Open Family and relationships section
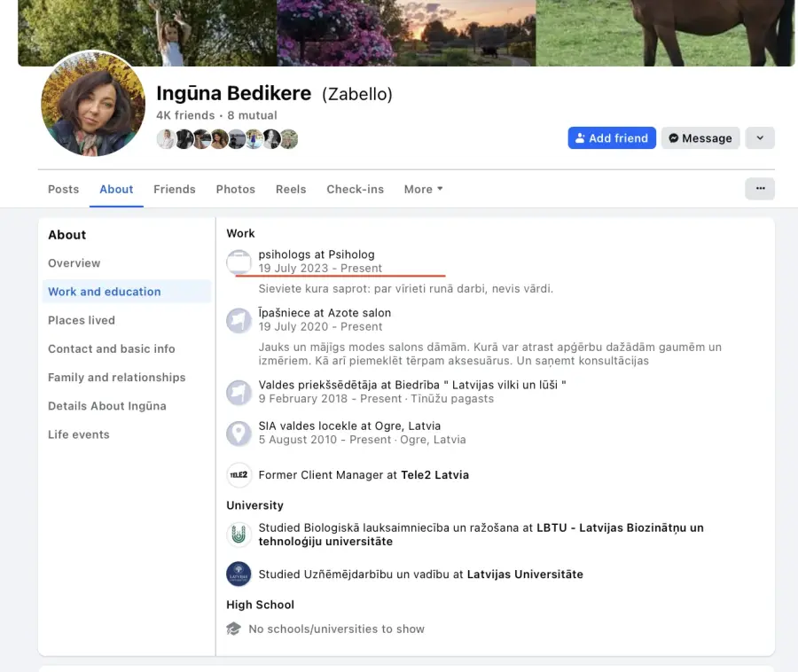Screen dimensions: 798x672 click(x=117, y=378)
